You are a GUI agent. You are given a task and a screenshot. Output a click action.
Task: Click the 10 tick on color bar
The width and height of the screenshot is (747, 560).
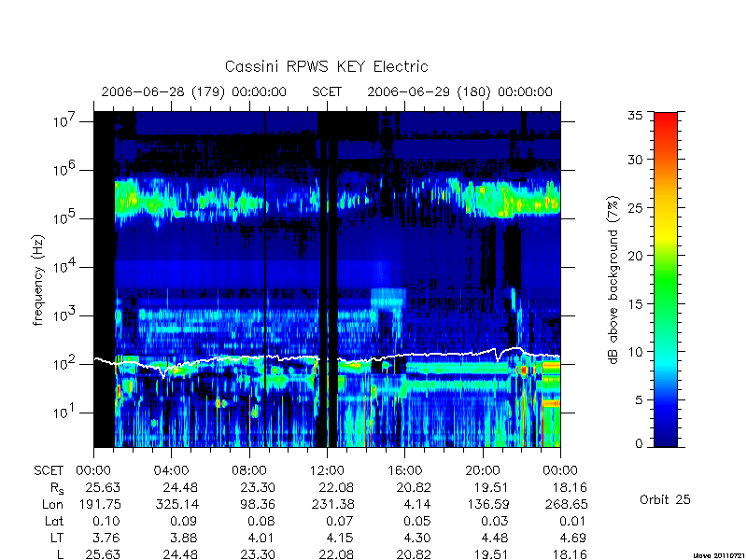(635, 352)
